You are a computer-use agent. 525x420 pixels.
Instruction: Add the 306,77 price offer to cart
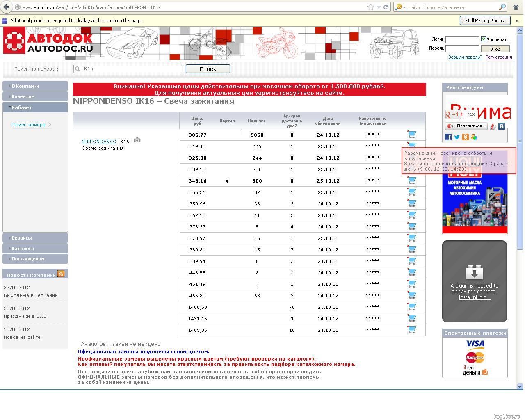[412, 135]
